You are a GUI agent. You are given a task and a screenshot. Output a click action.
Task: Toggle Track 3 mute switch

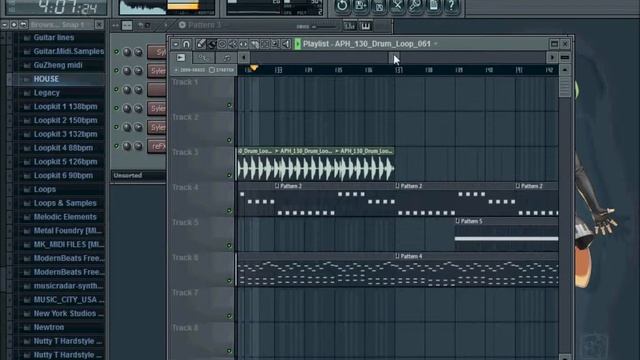229,175
